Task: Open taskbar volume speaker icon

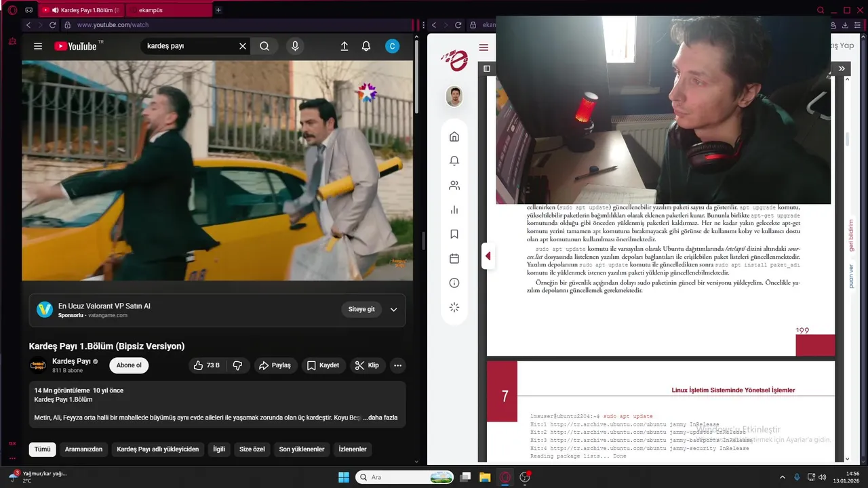Action: click(x=823, y=477)
